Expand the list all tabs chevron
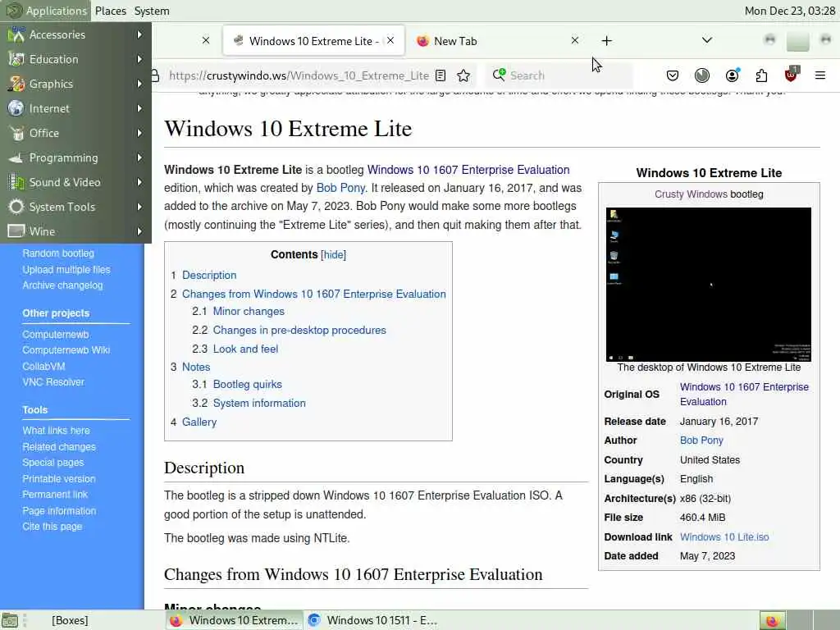Viewport: 840px width, 630px height. (x=707, y=40)
